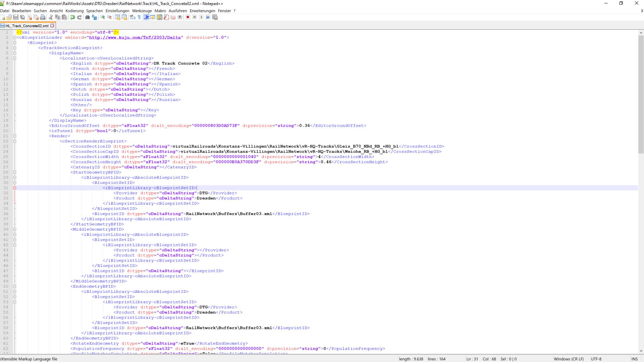
Task: Click the Find binoculars icon
Action: coord(87,17)
